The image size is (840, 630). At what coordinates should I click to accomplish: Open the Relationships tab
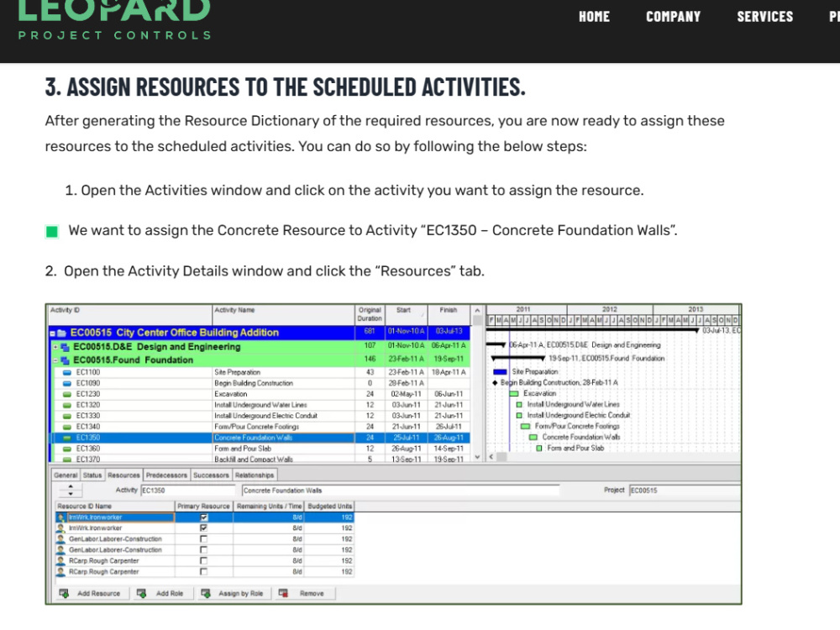pyautogui.click(x=255, y=475)
